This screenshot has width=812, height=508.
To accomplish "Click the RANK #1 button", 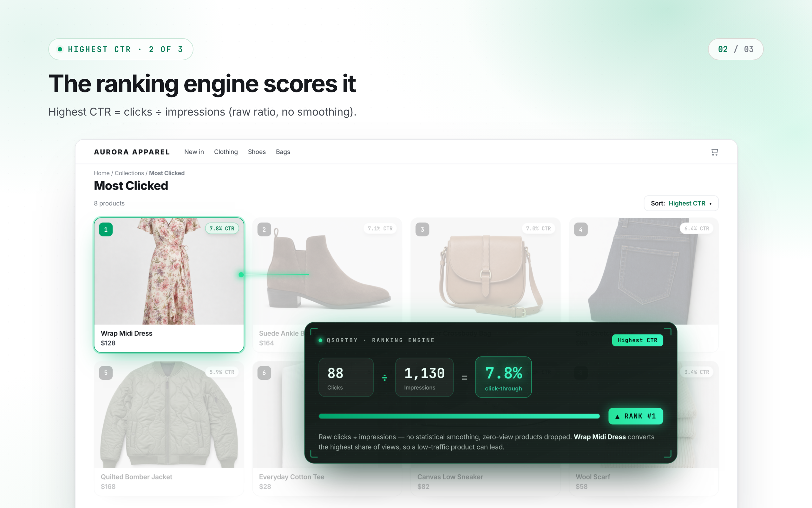I will point(636,416).
